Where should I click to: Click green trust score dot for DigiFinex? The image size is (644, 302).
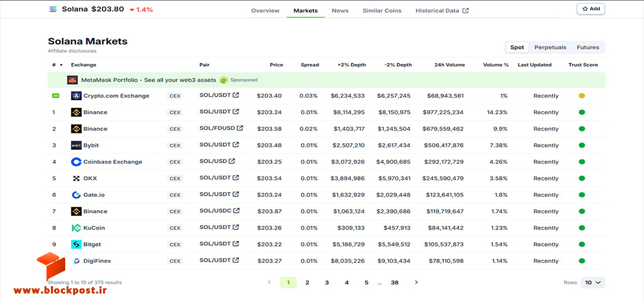[582, 260]
